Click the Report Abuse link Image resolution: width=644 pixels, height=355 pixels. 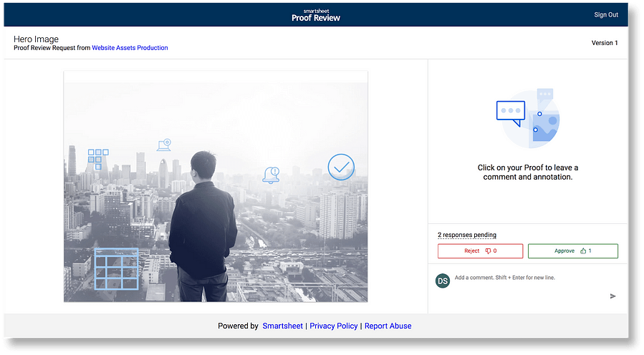click(x=388, y=326)
